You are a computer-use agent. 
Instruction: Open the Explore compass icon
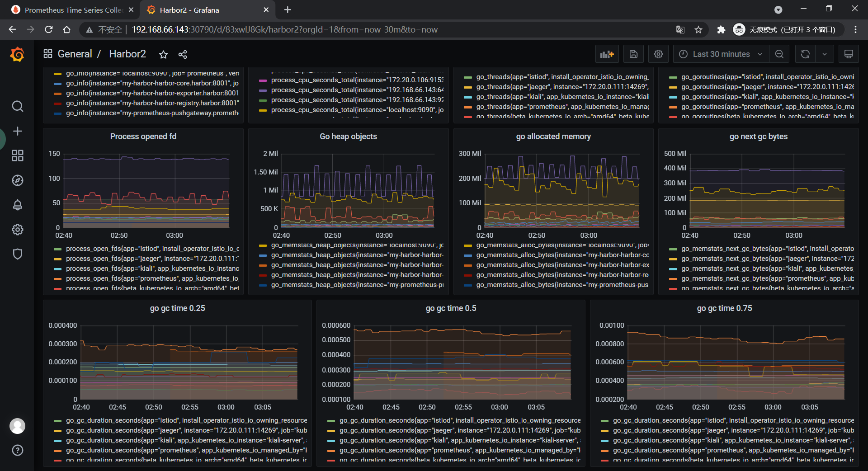pos(17,180)
